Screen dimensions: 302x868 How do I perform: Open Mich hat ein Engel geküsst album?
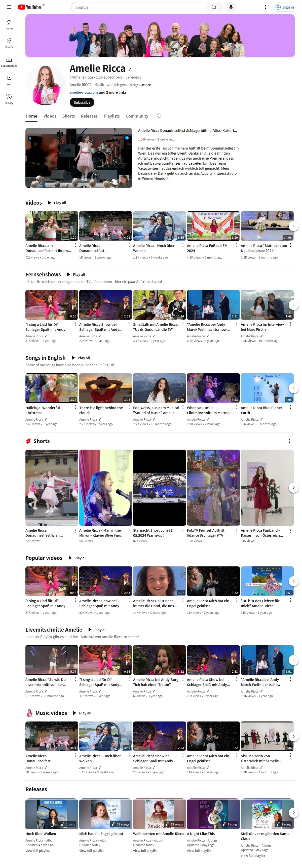[106, 814]
